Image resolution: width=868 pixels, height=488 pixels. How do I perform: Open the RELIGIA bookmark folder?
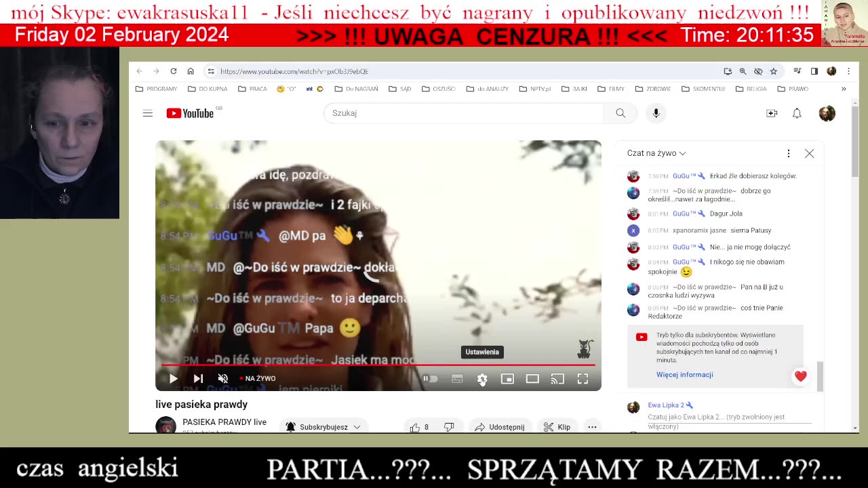click(x=750, y=89)
